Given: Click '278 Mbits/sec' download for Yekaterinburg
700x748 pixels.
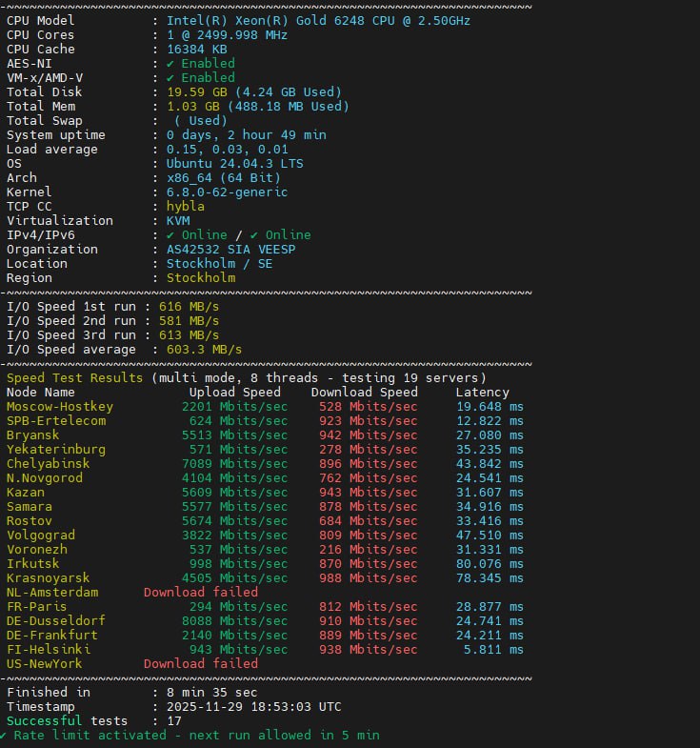Looking at the screenshot, I should [369, 450].
